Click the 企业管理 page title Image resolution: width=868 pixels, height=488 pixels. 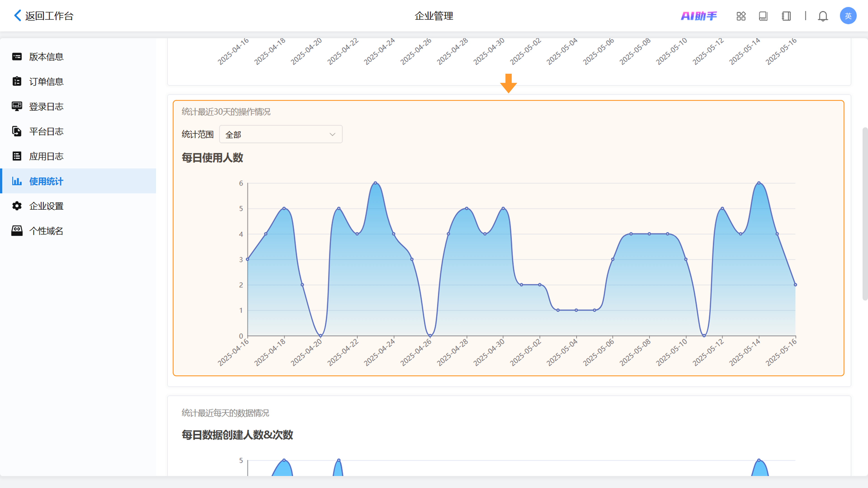(x=434, y=16)
